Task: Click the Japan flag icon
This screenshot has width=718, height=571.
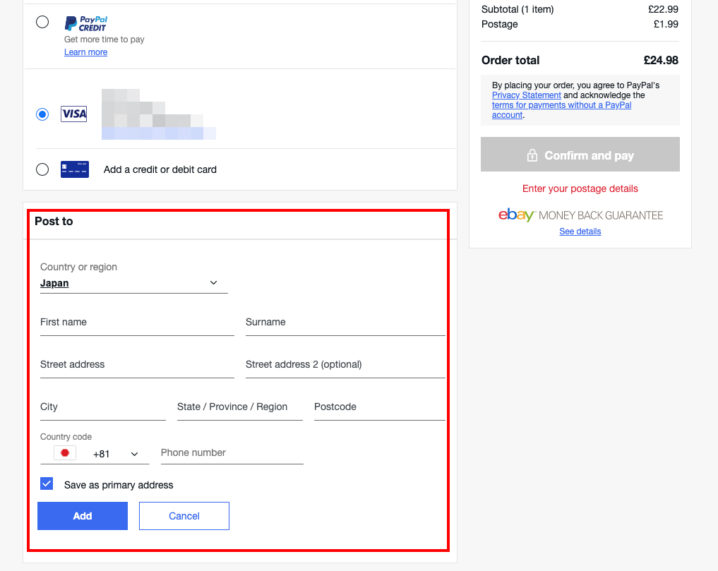Action: click(x=66, y=453)
